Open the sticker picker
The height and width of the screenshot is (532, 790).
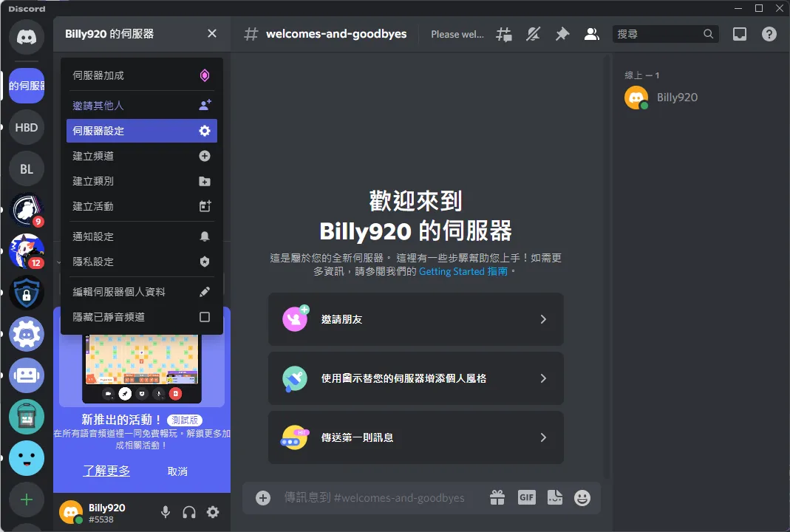[555, 498]
